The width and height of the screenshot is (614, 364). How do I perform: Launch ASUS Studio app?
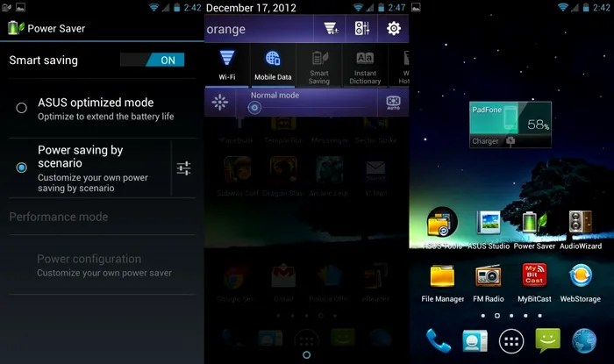pyautogui.click(x=489, y=228)
